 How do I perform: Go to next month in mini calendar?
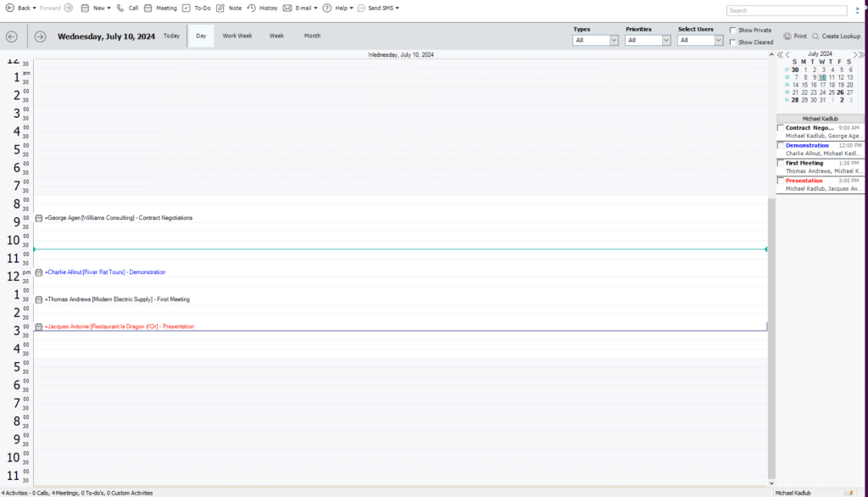coord(854,55)
